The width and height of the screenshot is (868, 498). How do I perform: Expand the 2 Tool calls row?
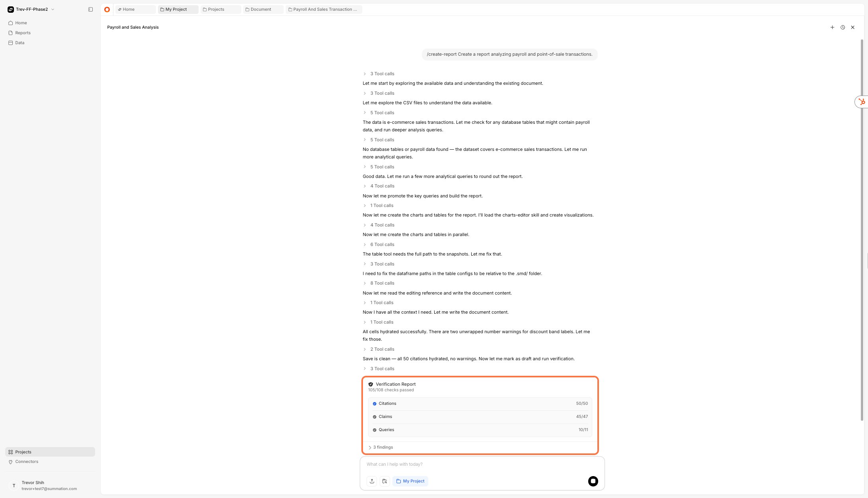point(378,350)
